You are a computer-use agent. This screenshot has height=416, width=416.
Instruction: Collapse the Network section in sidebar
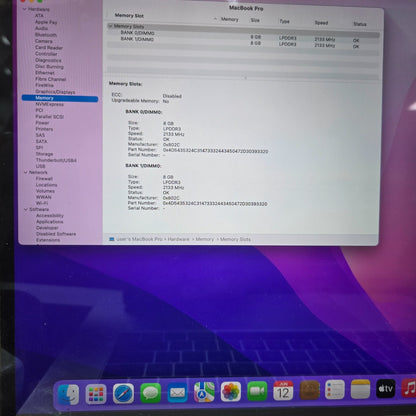click(x=26, y=172)
